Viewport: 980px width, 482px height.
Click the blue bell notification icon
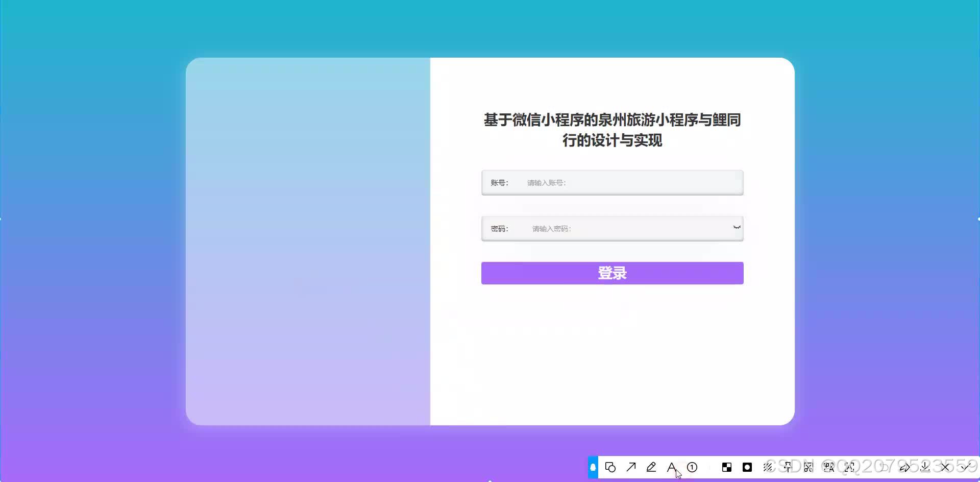pos(592,467)
